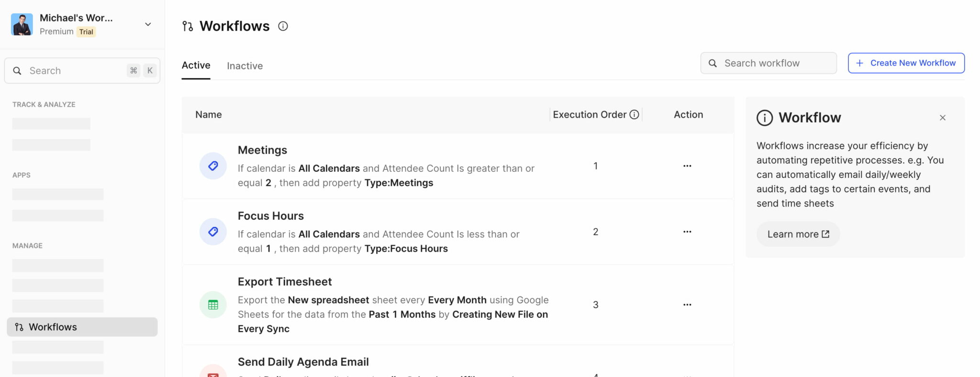Click the tag icon beside Meetings workflow

tap(212, 166)
